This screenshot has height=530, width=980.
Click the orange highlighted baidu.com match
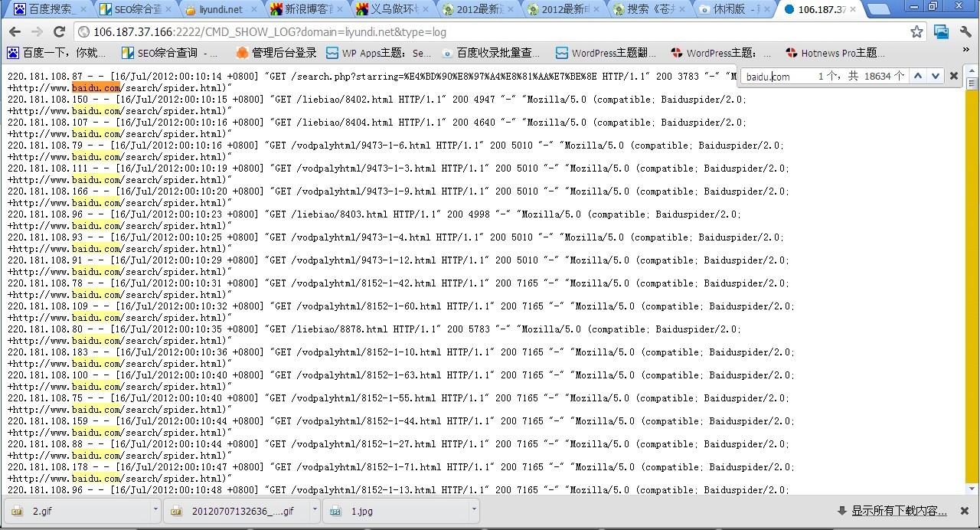[x=96, y=88]
